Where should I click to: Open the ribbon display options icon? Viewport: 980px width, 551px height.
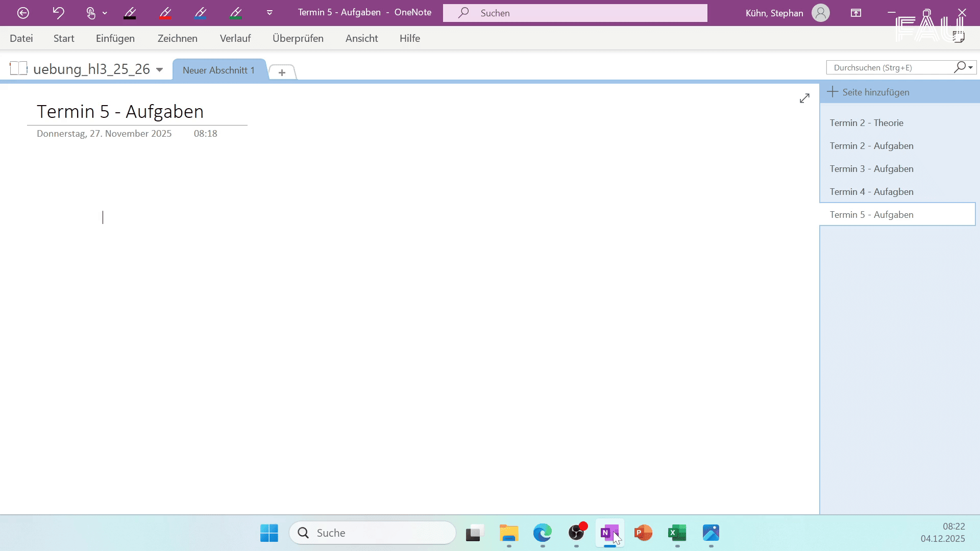click(x=855, y=13)
